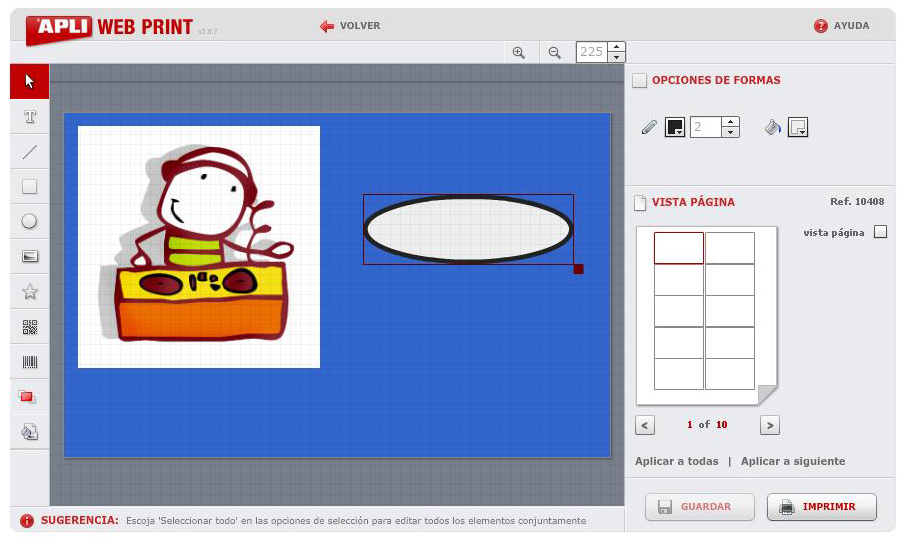Image resolution: width=903 pixels, height=542 pixels.
Task: Click the stroke pencil icon
Action: pos(649,127)
